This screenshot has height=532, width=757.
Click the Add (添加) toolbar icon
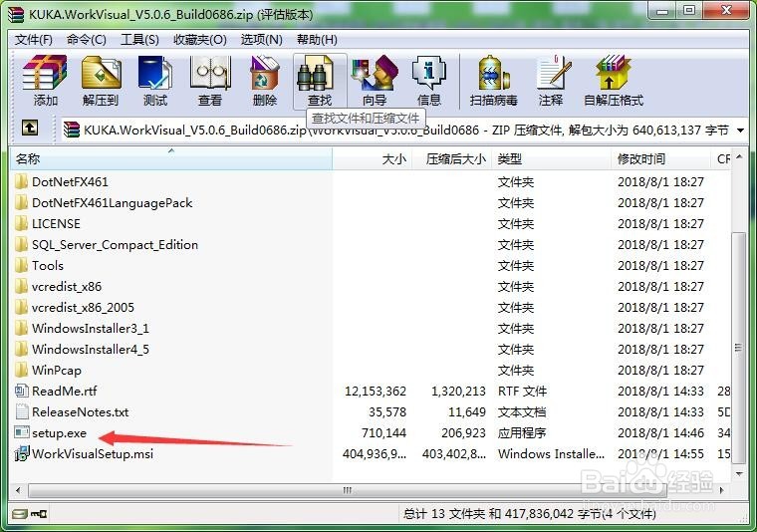pyautogui.click(x=45, y=73)
